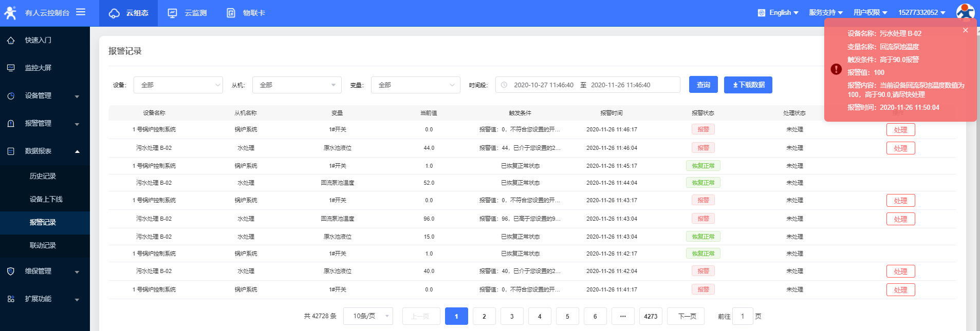Close the red alarm notification
The width and height of the screenshot is (980, 331).
click(x=966, y=30)
